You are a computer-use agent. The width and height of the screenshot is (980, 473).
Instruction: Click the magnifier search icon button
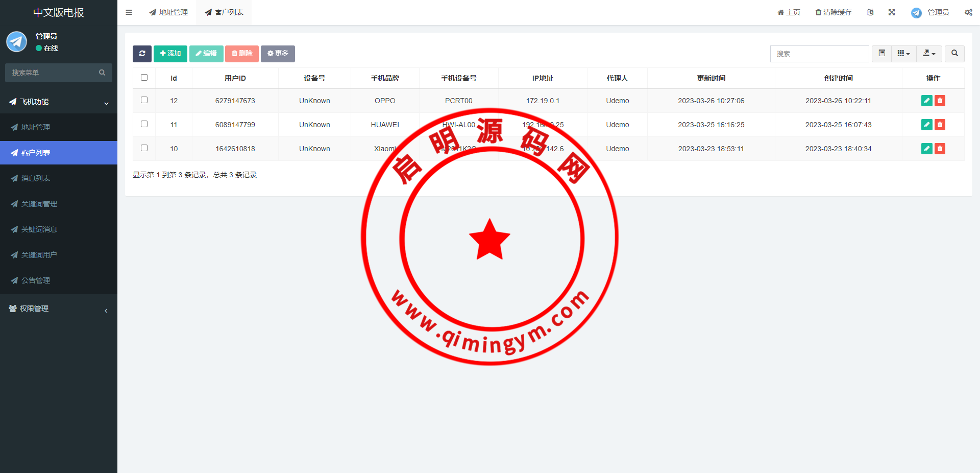coord(954,54)
